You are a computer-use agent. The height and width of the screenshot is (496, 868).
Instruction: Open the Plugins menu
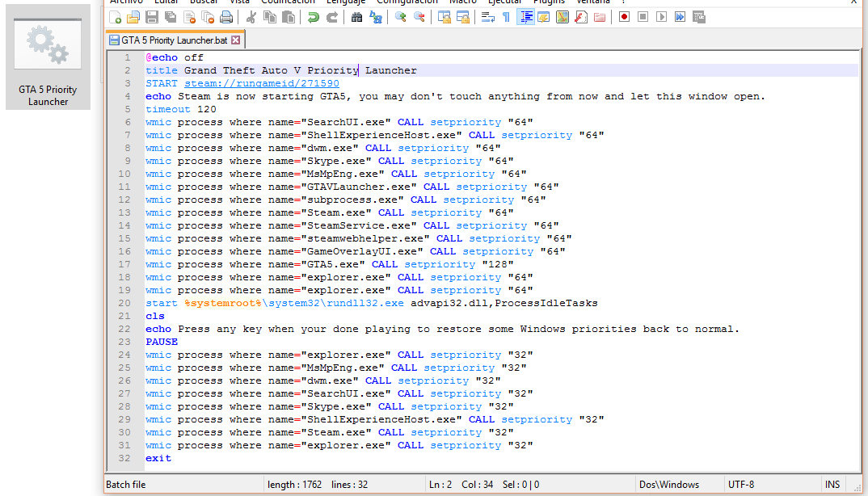[549, 2]
